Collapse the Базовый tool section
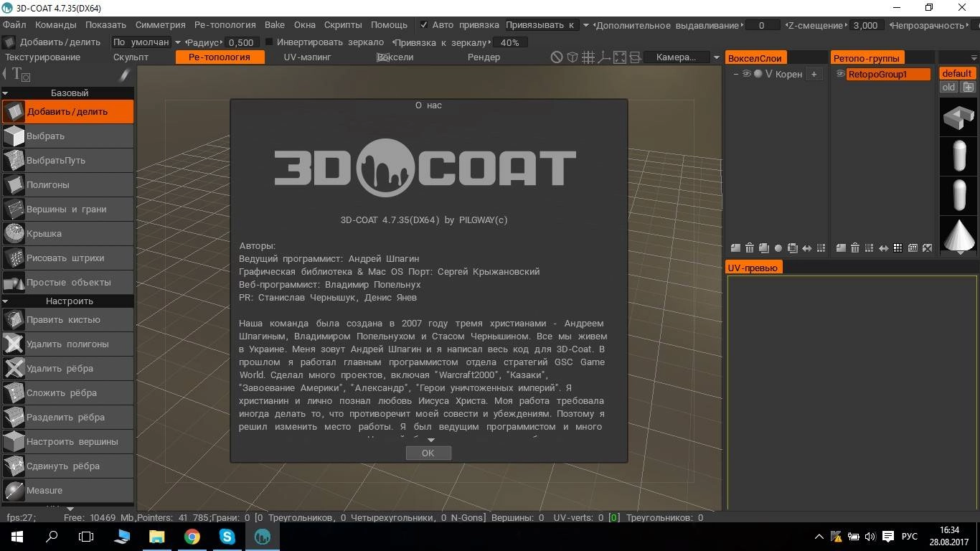The height and width of the screenshot is (551, 980). coord(6,93)
